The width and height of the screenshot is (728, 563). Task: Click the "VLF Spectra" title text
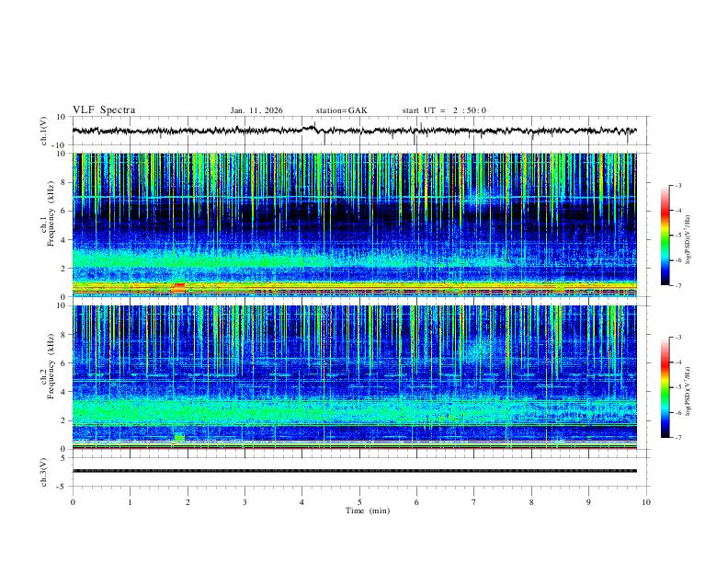[104, 110]
